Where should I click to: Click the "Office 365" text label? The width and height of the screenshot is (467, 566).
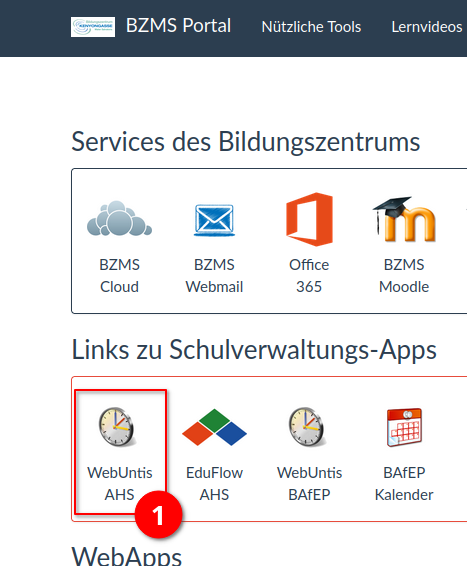click(x=309, y=276)
